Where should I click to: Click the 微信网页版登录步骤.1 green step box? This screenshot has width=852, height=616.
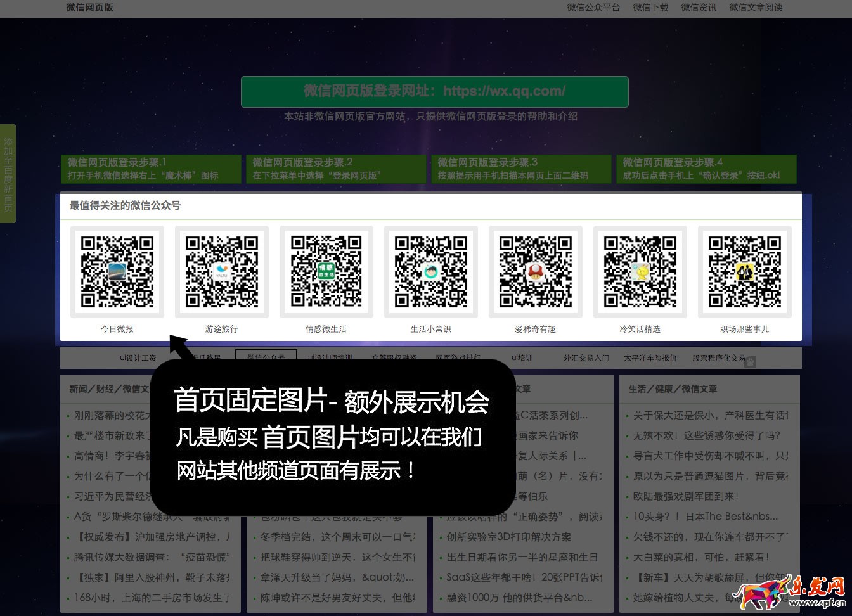click(151, 169)
